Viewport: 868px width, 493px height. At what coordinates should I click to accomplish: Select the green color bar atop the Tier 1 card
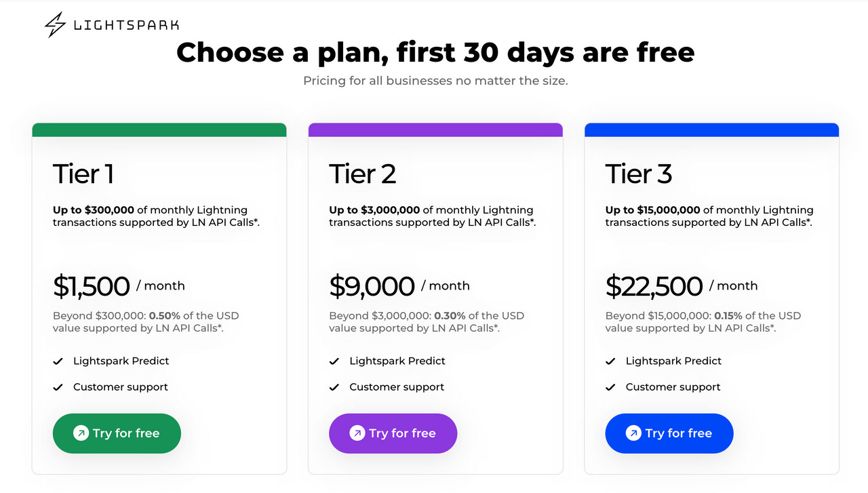pyautogui.click(x=159, y=128)
